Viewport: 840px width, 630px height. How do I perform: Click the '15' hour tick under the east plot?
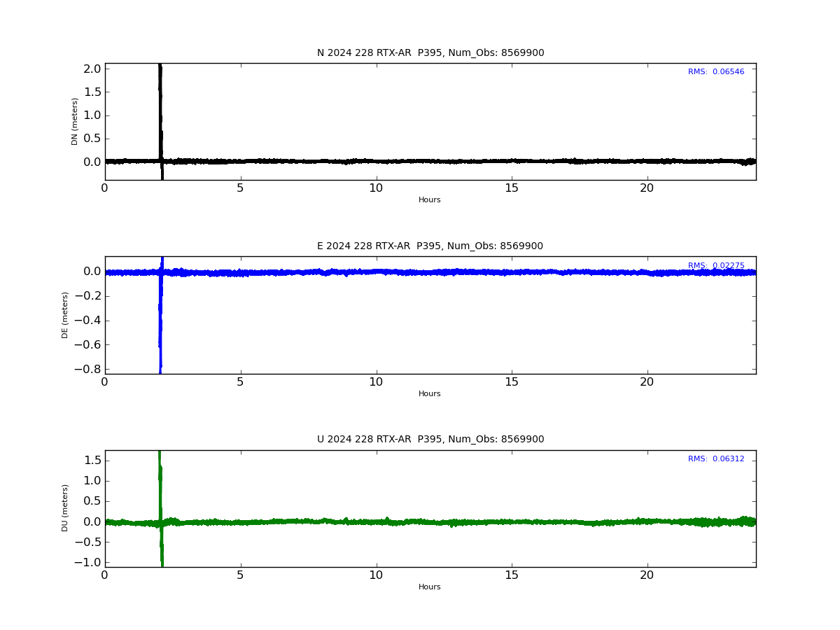(x=512, y=382)
